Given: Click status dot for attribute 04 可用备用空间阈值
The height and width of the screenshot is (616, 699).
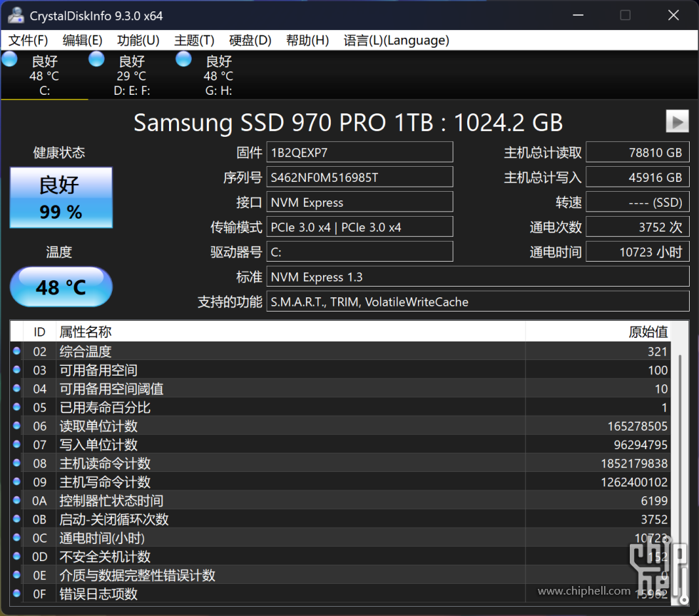Looking at the screenshot, I should [16, 389].
